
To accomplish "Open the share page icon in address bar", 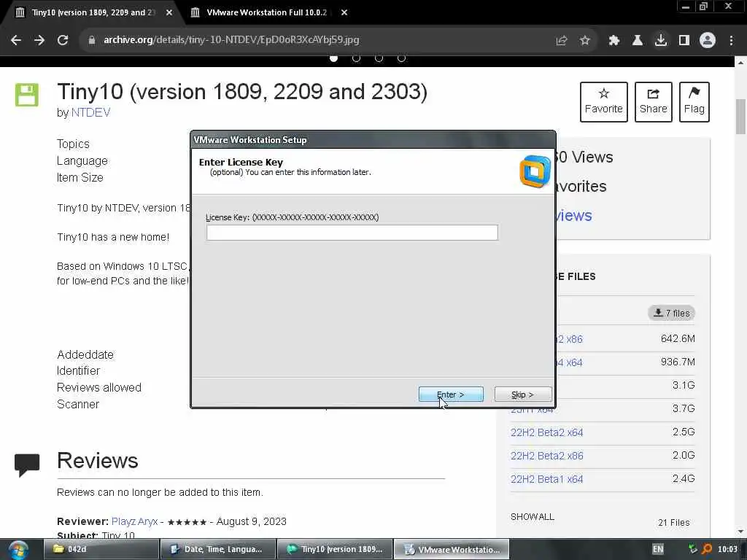I will pos(562,41).
